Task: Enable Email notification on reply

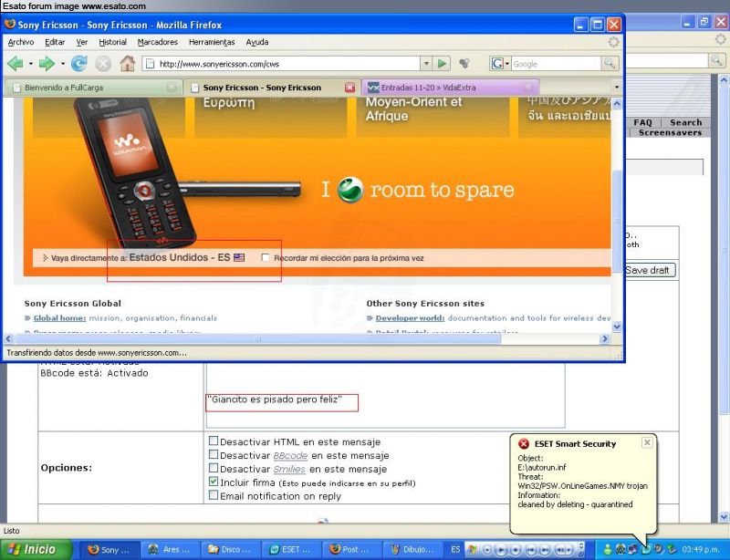Action: pos(214,495)
